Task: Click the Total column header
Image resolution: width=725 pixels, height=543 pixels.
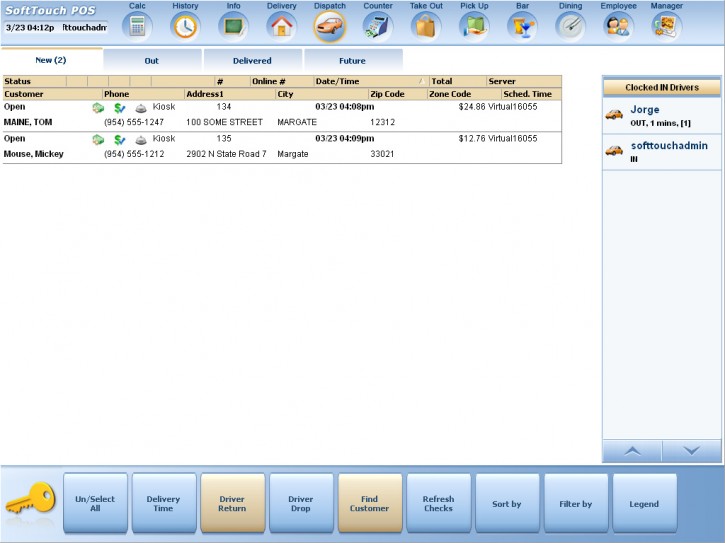Action: coord(458,81)
